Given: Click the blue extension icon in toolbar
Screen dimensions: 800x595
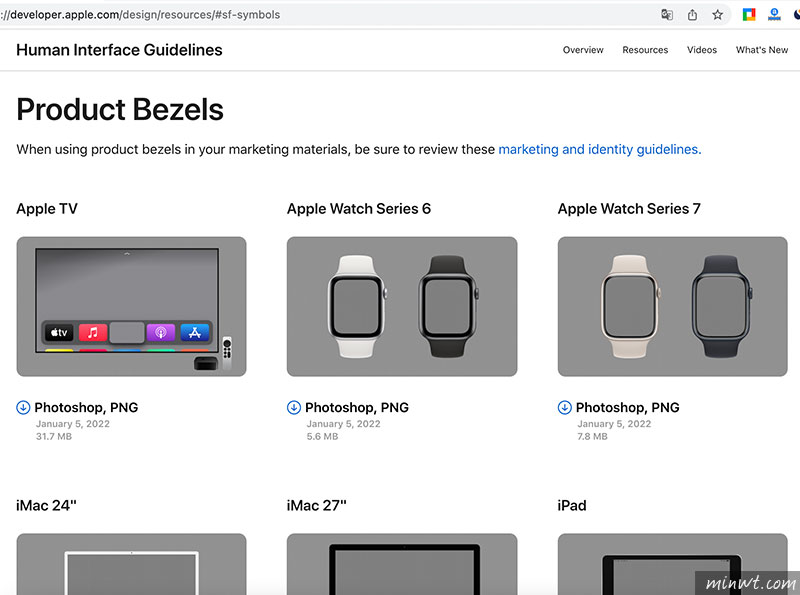Looking at the screenshot, I should (774, 15).
